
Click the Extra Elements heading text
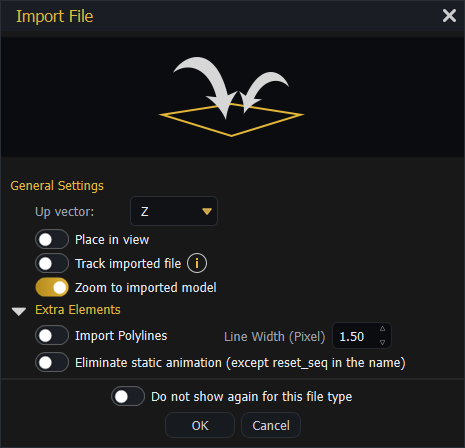(78, 310)
